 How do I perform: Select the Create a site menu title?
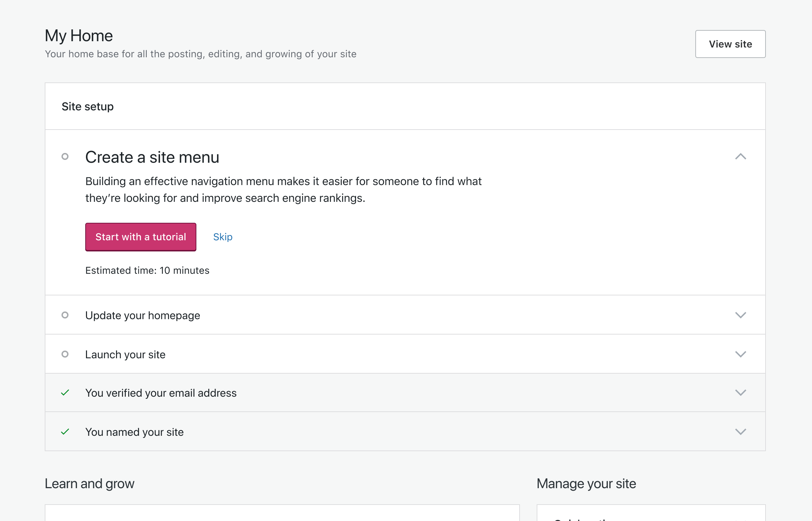[x=152, y=157]
